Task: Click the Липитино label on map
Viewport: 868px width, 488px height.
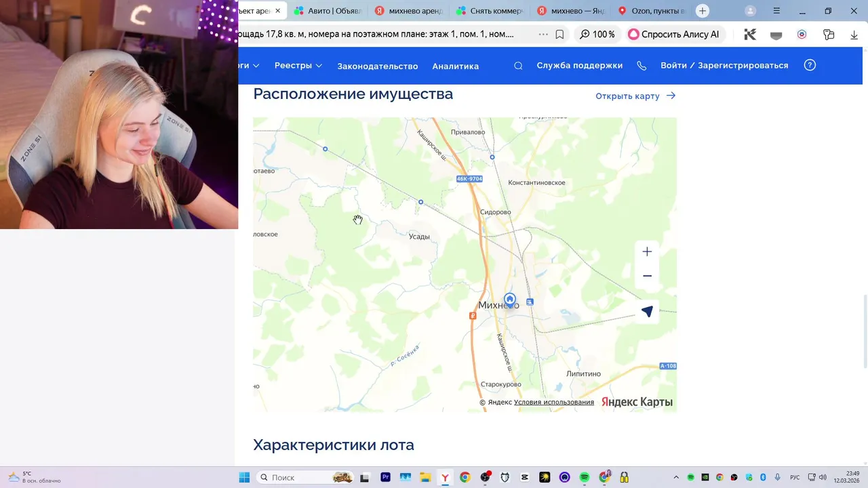Action: tap(584, 374)
